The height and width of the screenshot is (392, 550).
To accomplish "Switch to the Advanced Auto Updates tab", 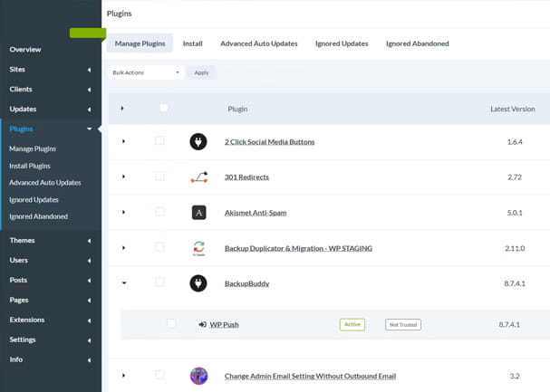I will click(x=259, y=43).
